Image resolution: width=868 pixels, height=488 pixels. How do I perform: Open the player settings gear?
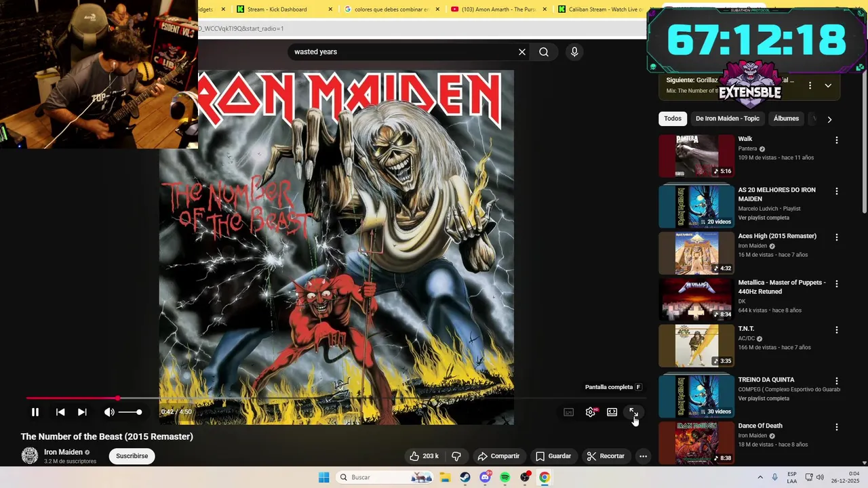(x=591, y=412)
